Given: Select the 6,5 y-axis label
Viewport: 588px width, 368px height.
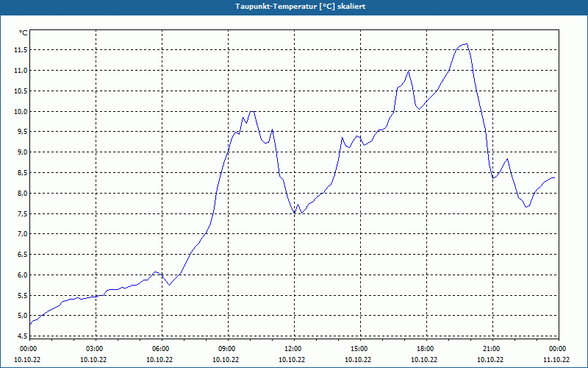Looking at the screenshot, I should coord(22,255).
